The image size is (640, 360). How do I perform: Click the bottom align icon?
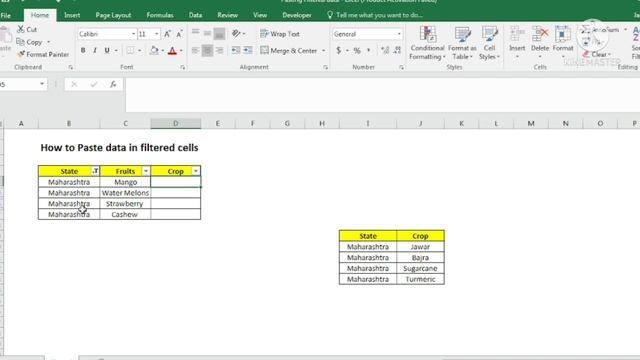tap(219, 33)
